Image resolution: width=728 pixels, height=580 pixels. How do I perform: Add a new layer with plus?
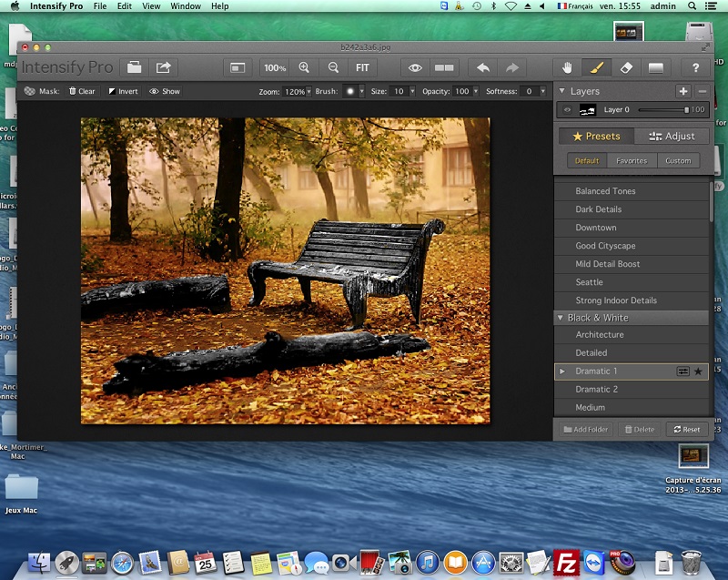click(683, 91)
